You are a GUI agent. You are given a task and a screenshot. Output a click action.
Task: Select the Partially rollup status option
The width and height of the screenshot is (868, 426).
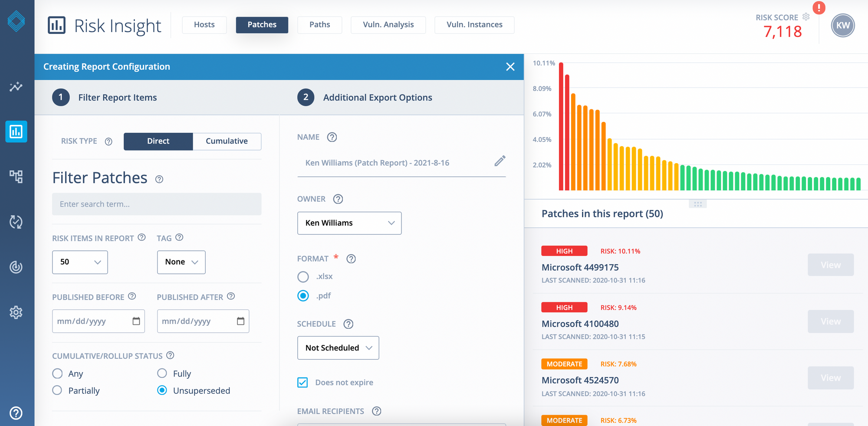tap(57, 390)
